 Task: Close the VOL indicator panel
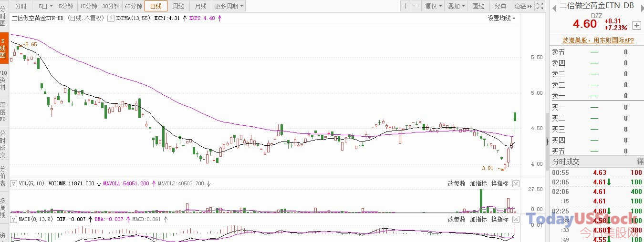(x=516, y=183)
